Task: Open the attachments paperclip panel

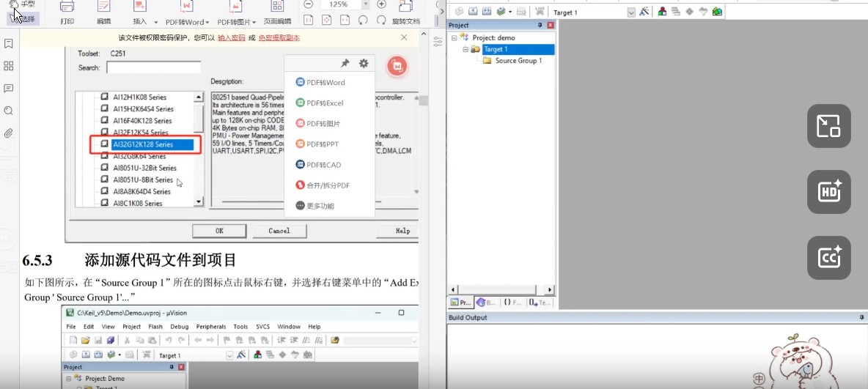Action: (x=8, y=133)
